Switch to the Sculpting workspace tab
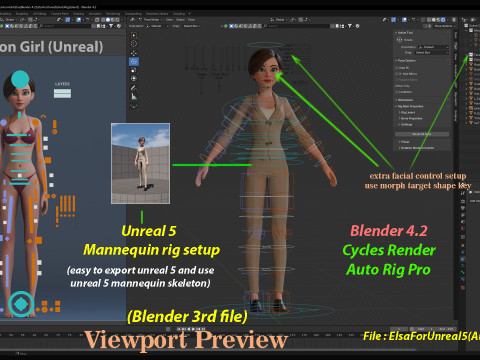 pyautogui.click(x=22, y=14)
